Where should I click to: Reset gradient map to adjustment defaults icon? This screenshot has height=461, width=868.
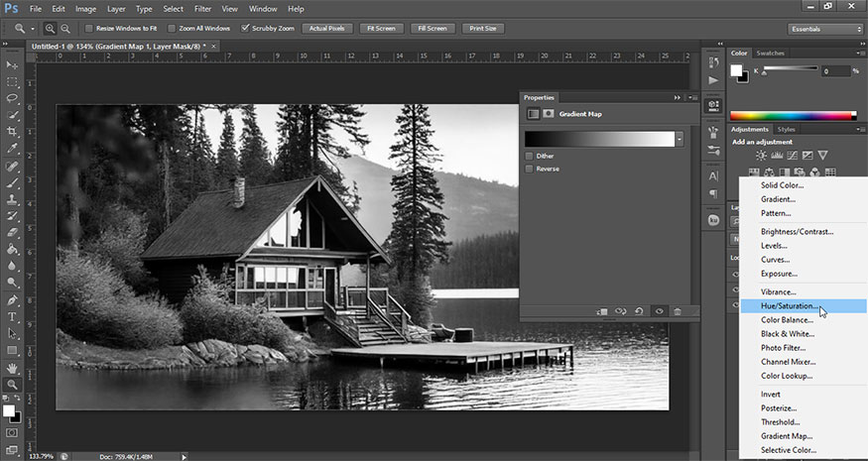coord(640,311)
